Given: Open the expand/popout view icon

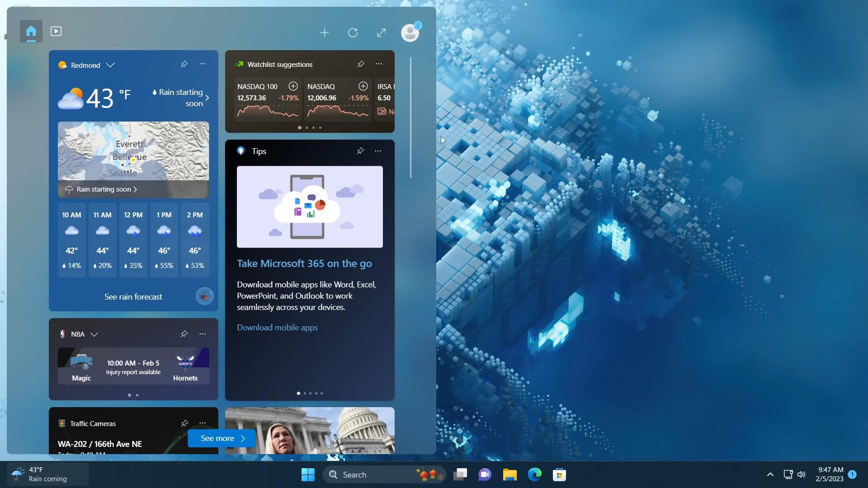Looking at the screenshot, I should pyautogui.click(x=382, y=32).
